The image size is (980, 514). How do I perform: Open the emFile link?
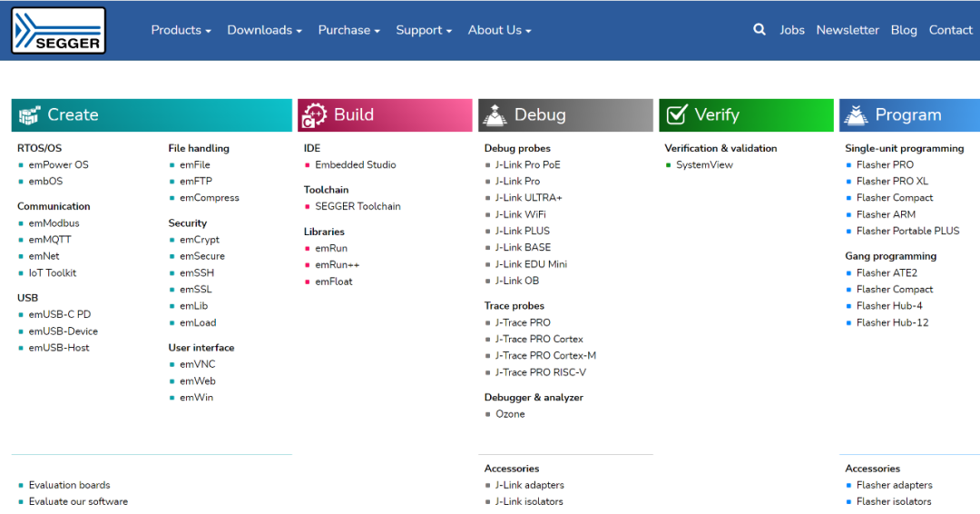tap(195, 164)
